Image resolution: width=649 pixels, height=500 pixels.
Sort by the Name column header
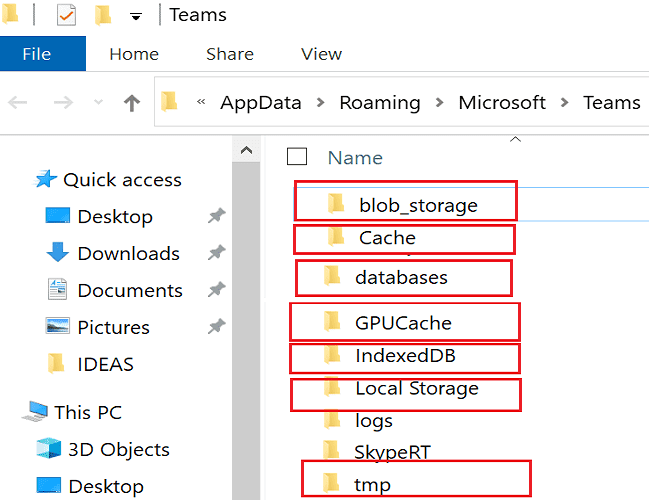pos(355,158)
